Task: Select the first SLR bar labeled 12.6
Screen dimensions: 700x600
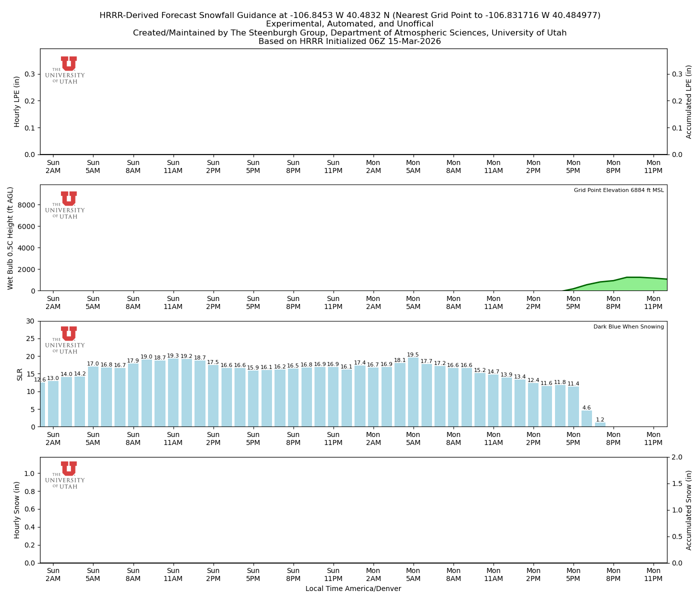Action: point(42,405)
